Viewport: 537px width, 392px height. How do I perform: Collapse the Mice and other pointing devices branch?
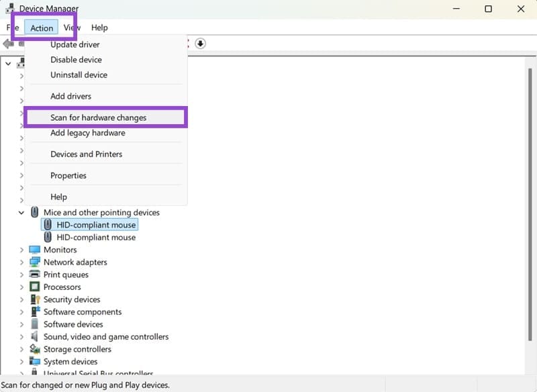(x=22, y=212)
